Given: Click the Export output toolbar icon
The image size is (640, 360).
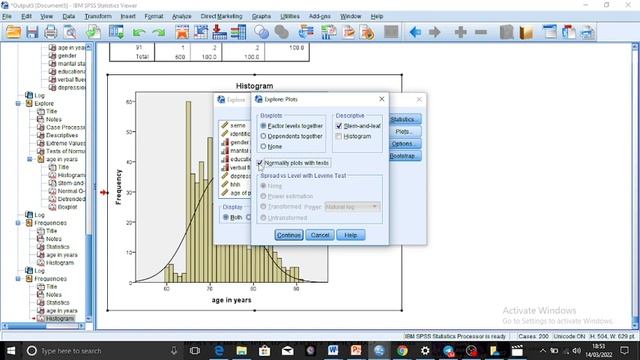Looking at the screenshot, I should 93,32.
